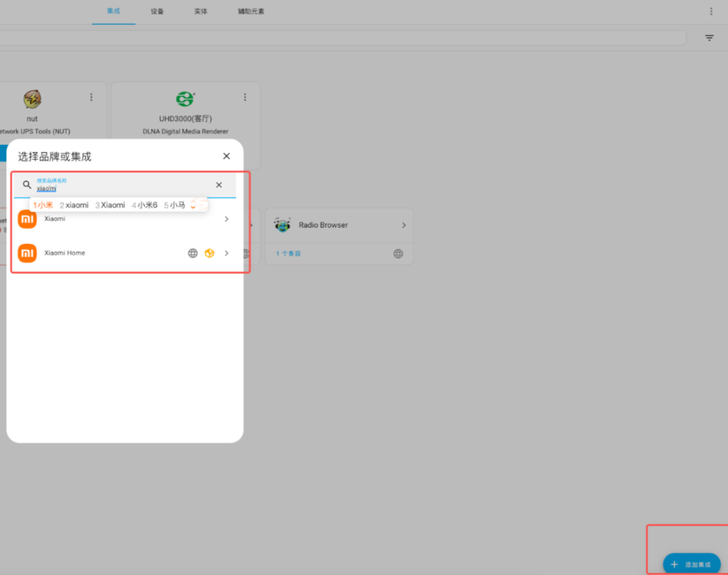Choose IME candidate 5 小马

(x=174, y=205)
